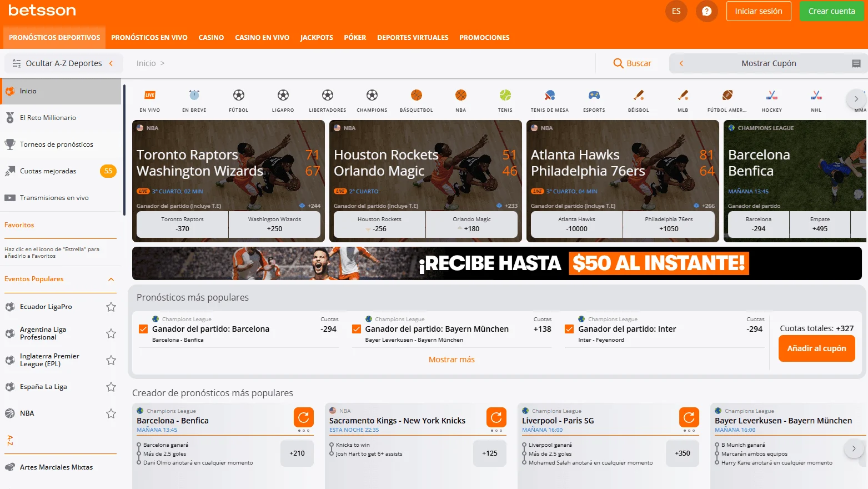This screenshot has width=868, height=489.
Task: Star NBA as favorite in sidebar
Action: click(x=111, y=413)
